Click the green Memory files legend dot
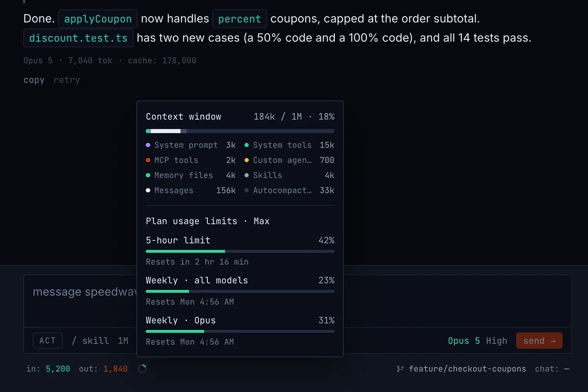 click(x=148, y=175)
